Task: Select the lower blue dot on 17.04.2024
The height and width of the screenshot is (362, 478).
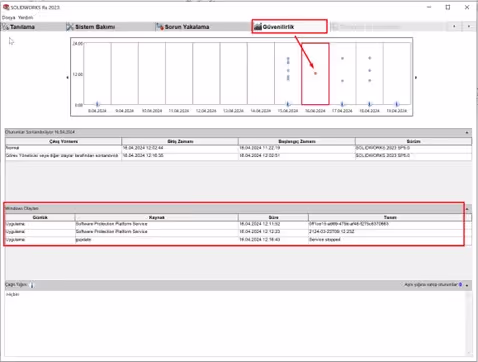Action: pos(342,81)
